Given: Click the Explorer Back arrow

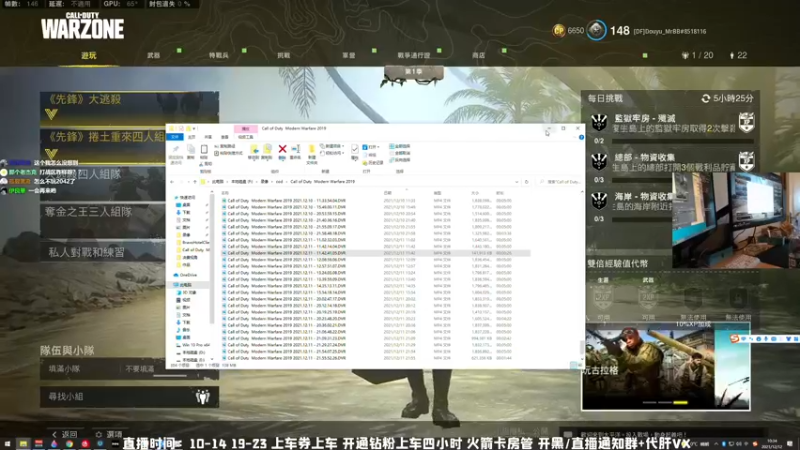Looking at the screenshot, I should point(172,182).
